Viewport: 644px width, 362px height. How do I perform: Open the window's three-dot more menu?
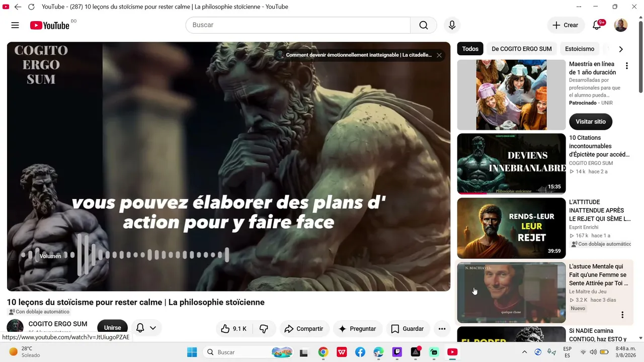coord(579,7)
